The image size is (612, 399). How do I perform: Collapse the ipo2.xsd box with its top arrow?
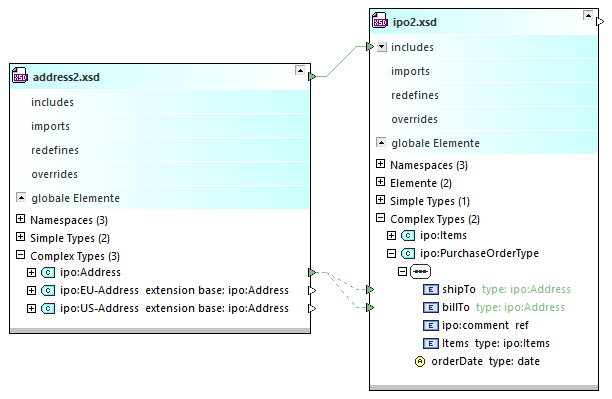(588, 15)
